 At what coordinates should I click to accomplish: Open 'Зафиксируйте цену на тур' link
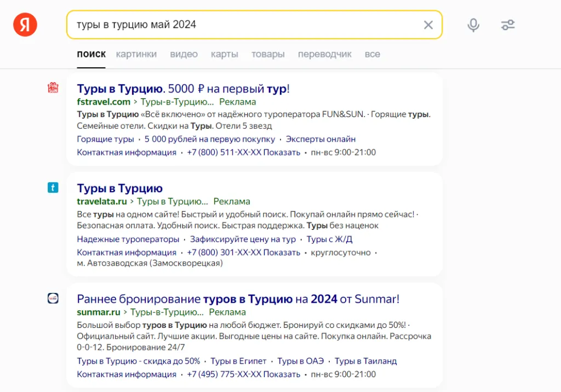[243, 239]
